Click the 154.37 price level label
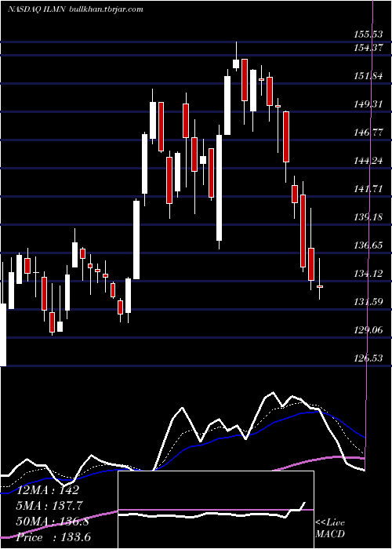Image resolution: width=392 pixels, height=549 pixels. [x=368, y=48]
